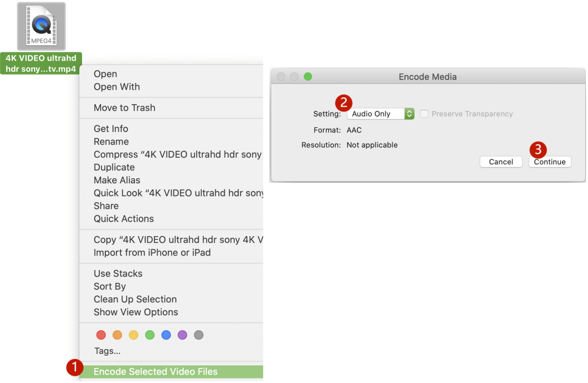Apply the green tag color
Viewport: 588px width, 383px height.
pos(150,335)
